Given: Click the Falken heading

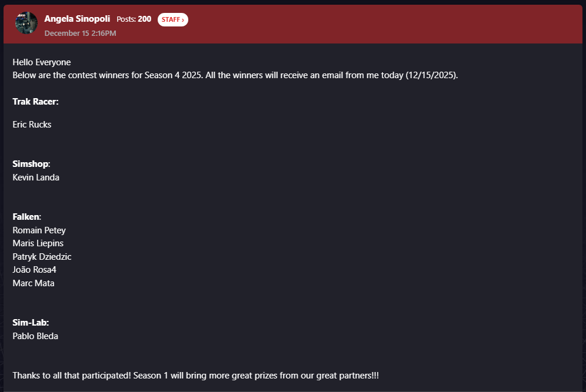Looking at the screenshot, I should tap(26, 217).
